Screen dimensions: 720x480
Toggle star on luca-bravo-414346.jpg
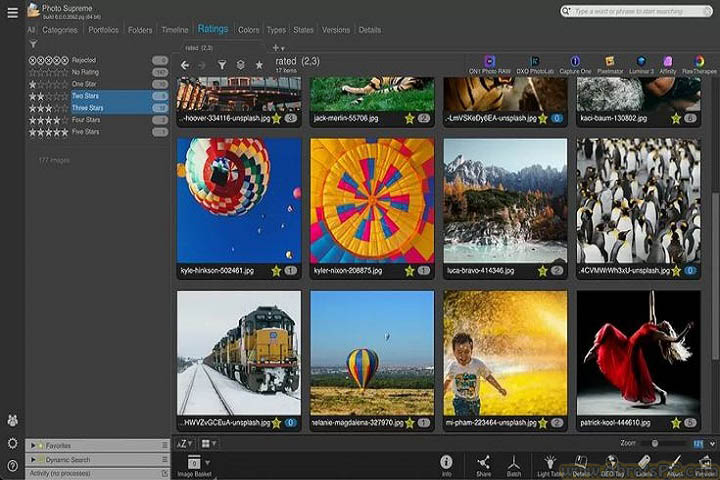[x=543, y=271]
